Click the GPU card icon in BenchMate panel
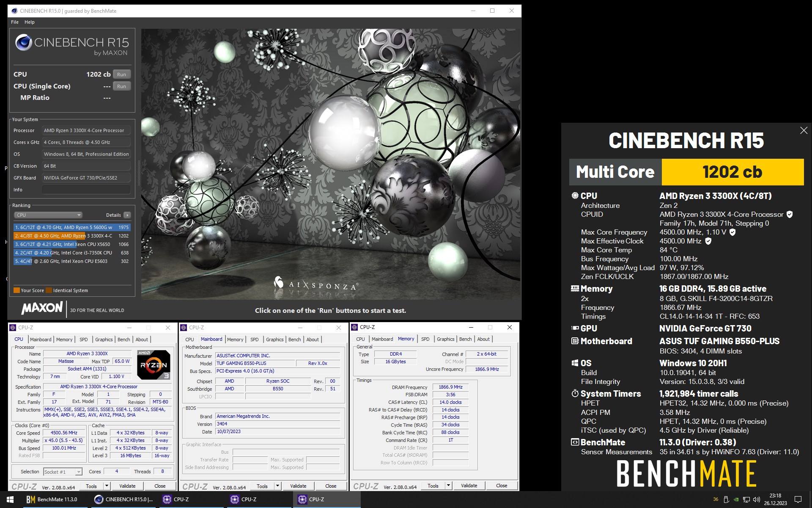This screenshot has width=812, height=508. tap(575, 328)
